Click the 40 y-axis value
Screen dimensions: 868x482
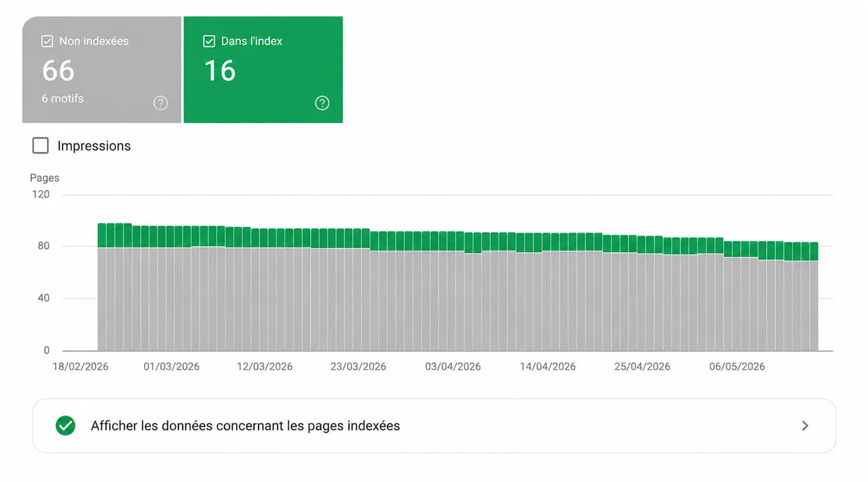43,298
